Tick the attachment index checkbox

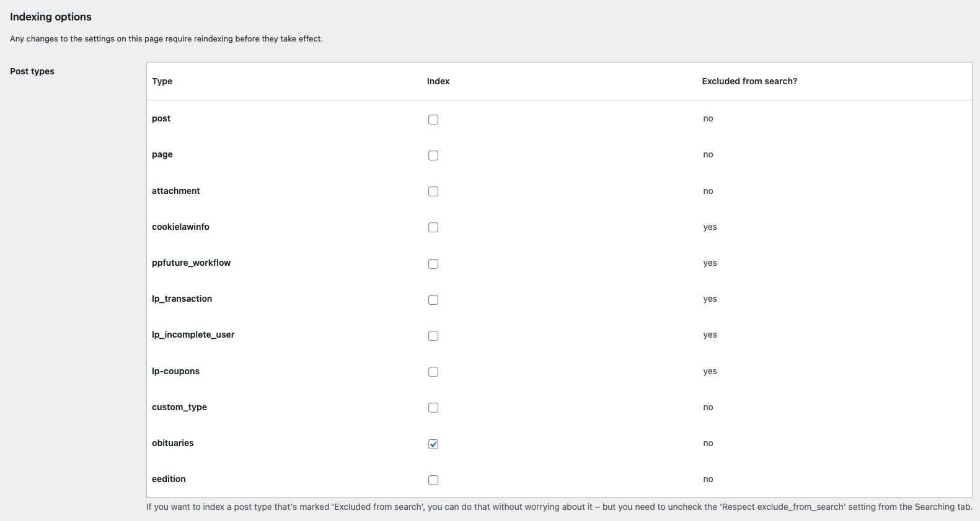pos(433,191)
